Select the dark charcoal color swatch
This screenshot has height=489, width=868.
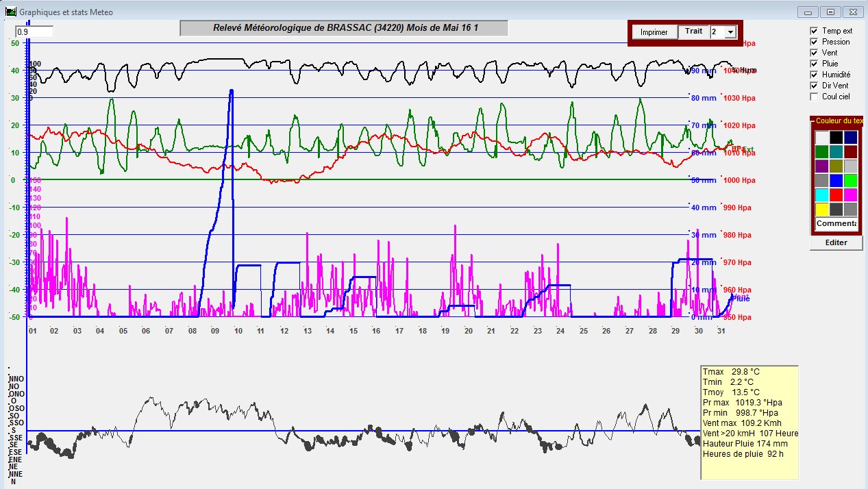tap(836, 209)
